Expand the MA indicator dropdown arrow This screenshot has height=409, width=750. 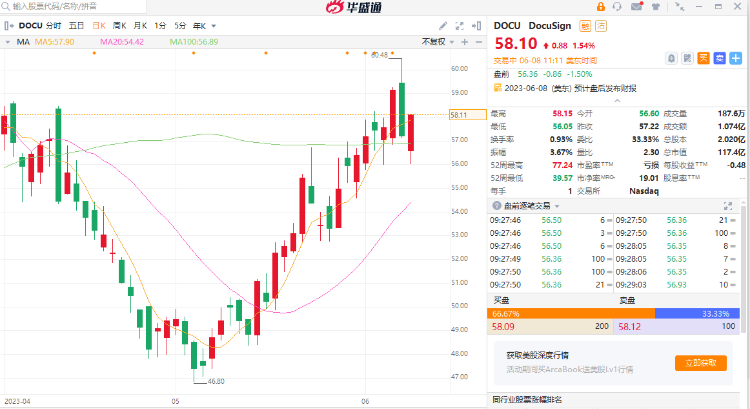8,42
